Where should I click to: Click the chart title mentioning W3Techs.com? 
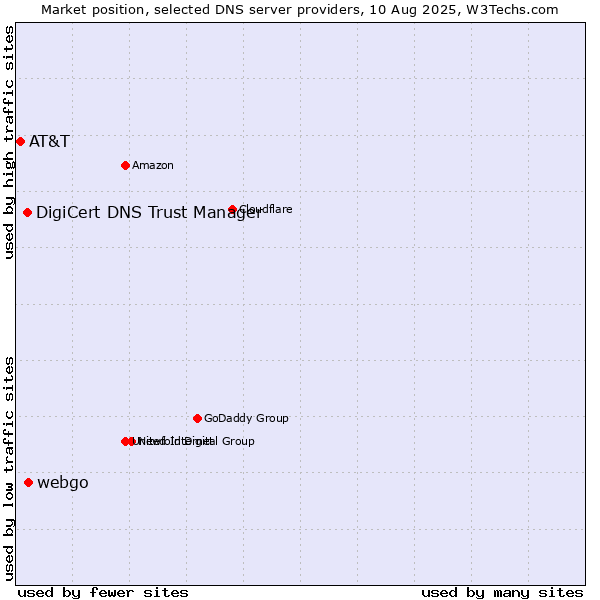point(300,10)
